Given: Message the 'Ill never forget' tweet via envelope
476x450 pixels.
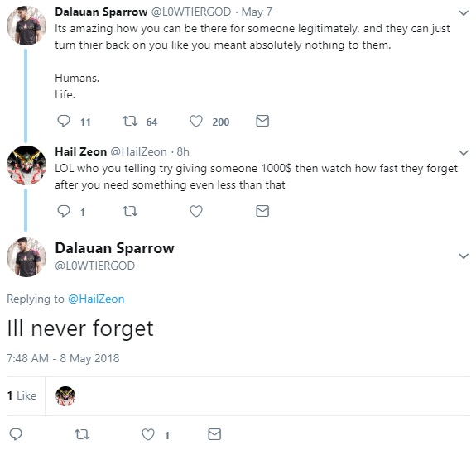Looking at the screenshot, I should (x=214, y=434).
